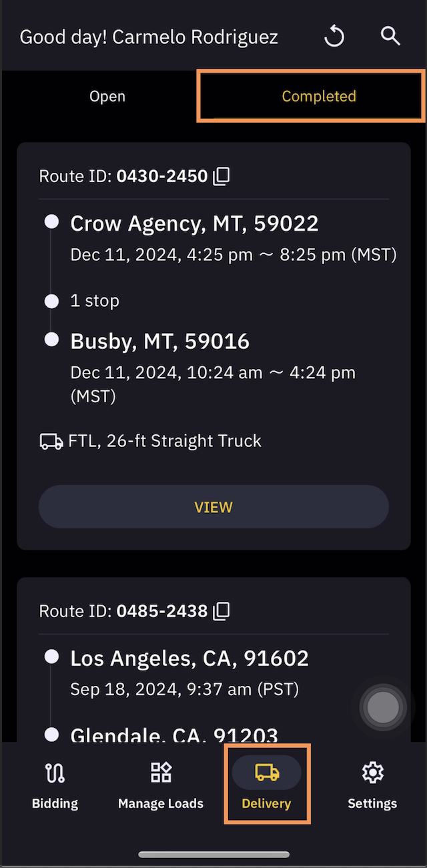The width and height of the screenshot is (427, 868).
Task: Select the Los Angeles stop marker dot
Action: [51, 657]
